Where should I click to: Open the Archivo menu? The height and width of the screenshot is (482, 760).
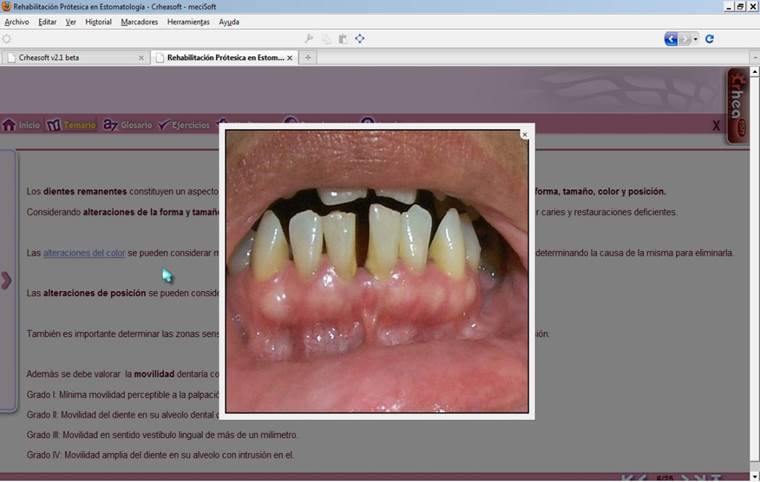pyautogui.click(x=17, y=21)
